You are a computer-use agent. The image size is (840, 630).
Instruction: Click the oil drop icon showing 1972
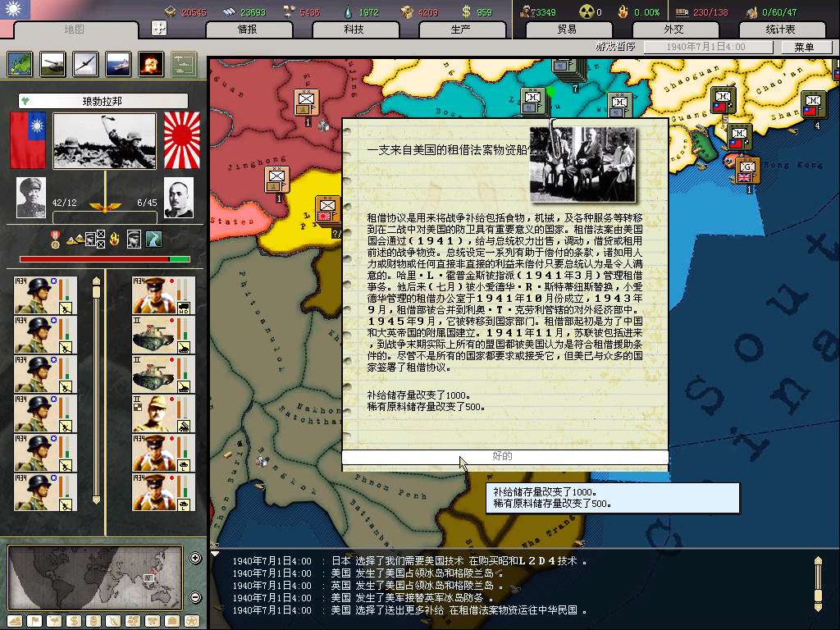(x=348, y=11)
